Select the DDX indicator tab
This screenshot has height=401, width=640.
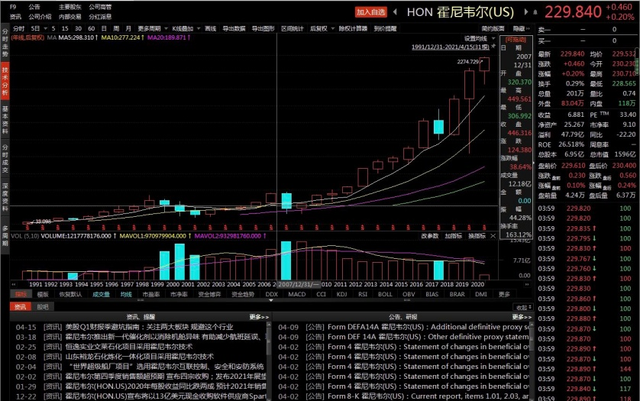pyautogui.click(x=271, y=294)
